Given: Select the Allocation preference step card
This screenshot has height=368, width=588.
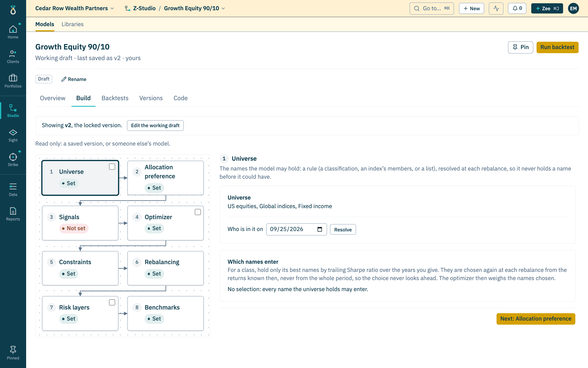Looking at the screenshot, I should click(165, 178).
